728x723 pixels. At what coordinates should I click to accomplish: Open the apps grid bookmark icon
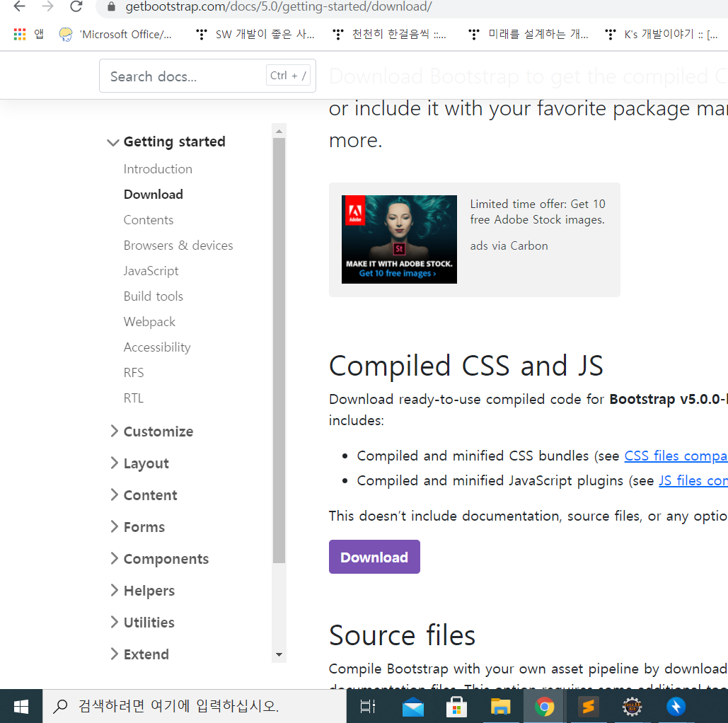20,35
